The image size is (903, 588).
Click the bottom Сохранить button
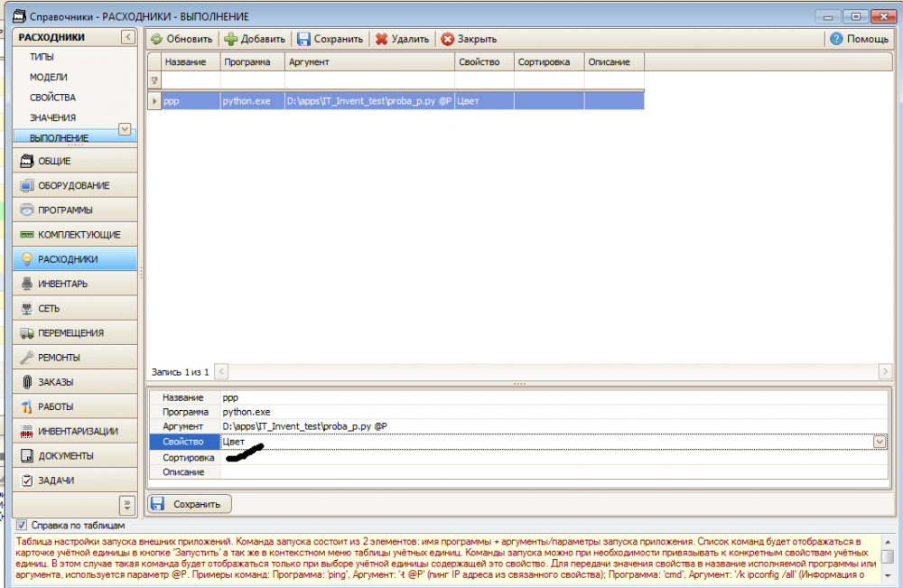[x=190, y=504]
